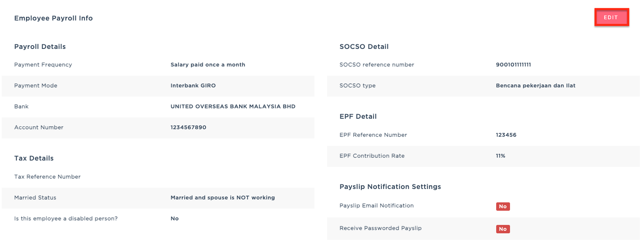Click the Bencana pekerjaan dan ilat value
Viewport: 644px width, 245px height.
(536, 86)
